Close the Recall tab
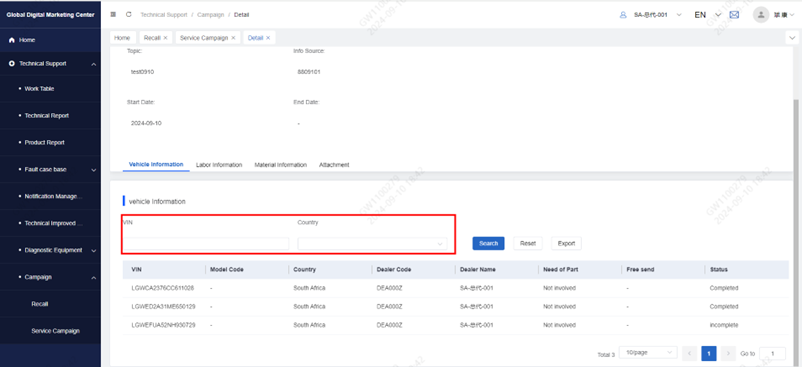Image resolution: width=802 pixels, height=367 pixels. (x=165, y=38)
